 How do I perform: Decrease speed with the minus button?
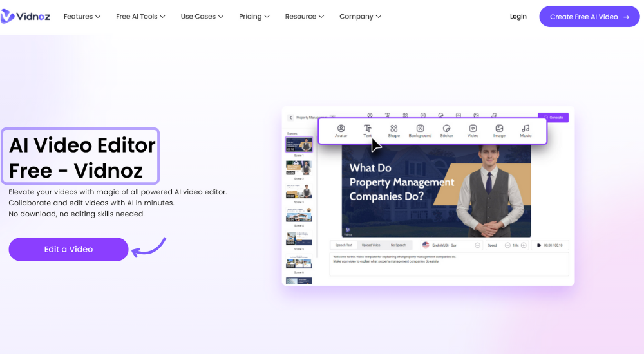[507, 245]
